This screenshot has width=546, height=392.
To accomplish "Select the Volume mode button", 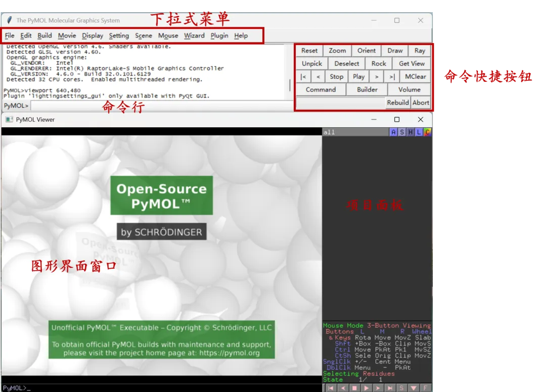I will tap(409, 90).
